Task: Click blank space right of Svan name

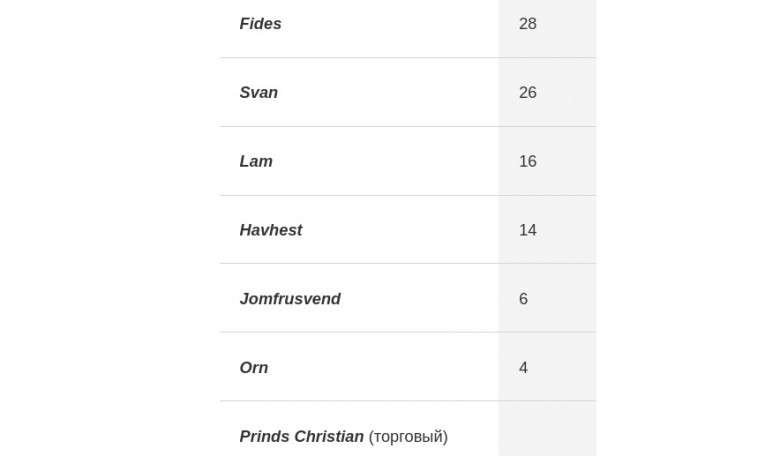Action: point(389,92)
